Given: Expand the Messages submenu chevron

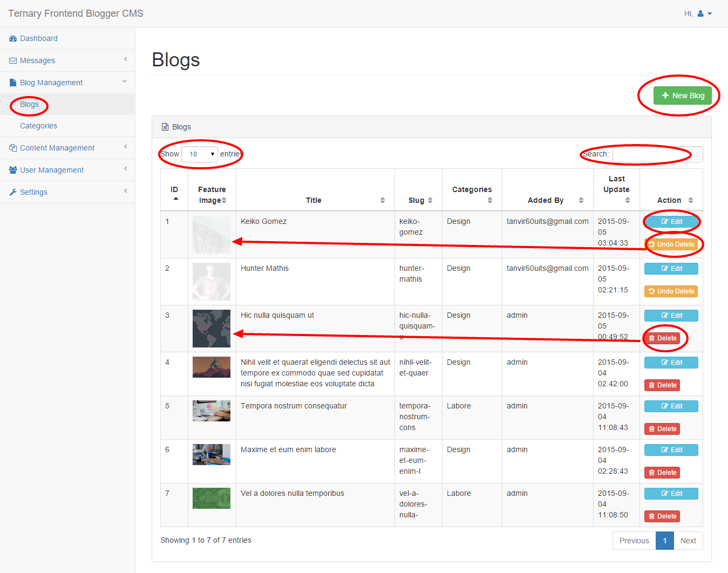Looking at the screenshot, I should [x=126, y=59].
